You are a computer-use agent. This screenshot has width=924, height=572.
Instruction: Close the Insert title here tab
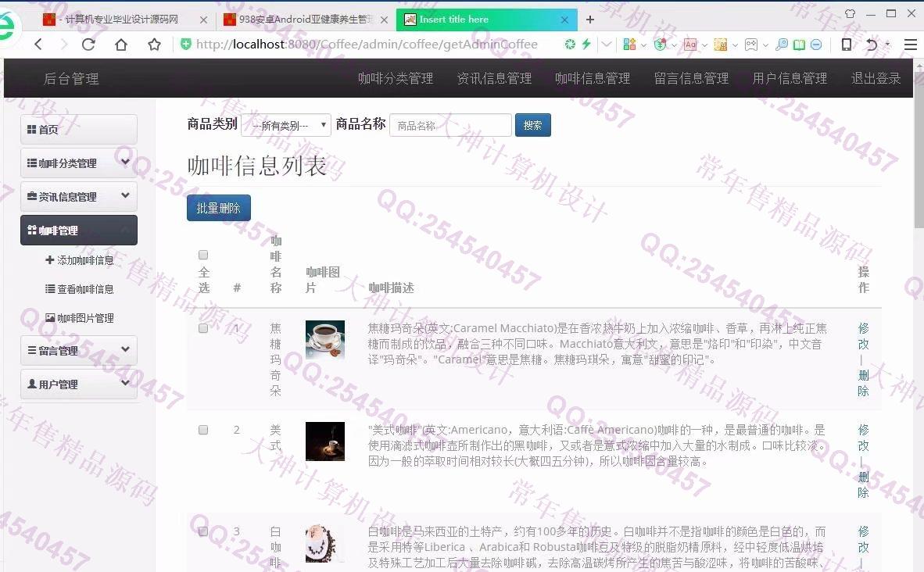564,20
